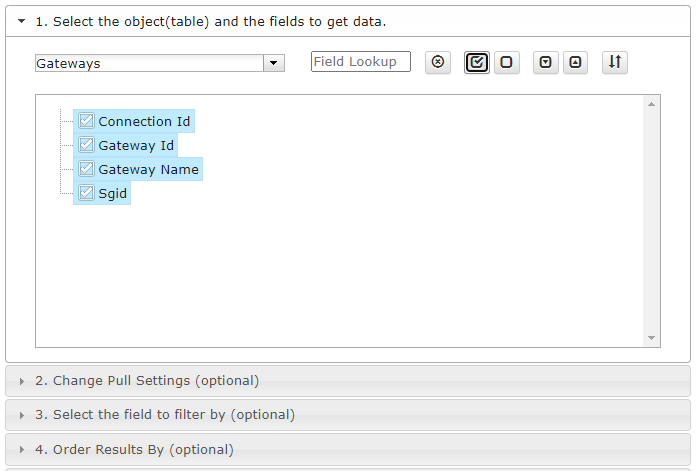Screen dimensions: 696x471
Task: Toggle the Gateway Name checkbox
Action: click(x=86, y=169)
